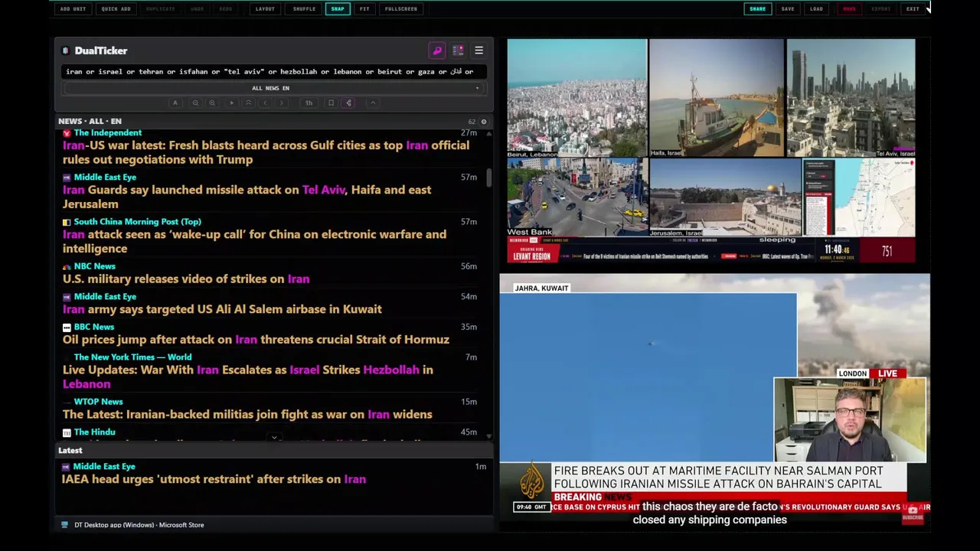Select the Jerusalem, Israel camera feed

point(725,197)
